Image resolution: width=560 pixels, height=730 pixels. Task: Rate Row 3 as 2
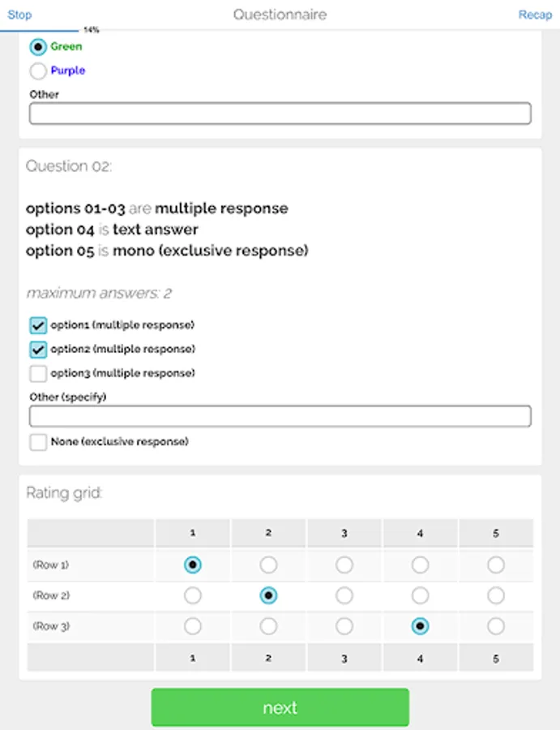(268, 626)
